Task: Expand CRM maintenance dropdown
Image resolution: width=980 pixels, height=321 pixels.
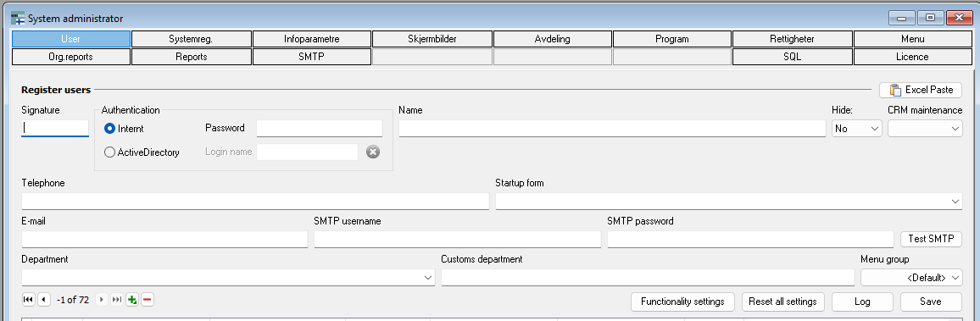Action: 925,129
